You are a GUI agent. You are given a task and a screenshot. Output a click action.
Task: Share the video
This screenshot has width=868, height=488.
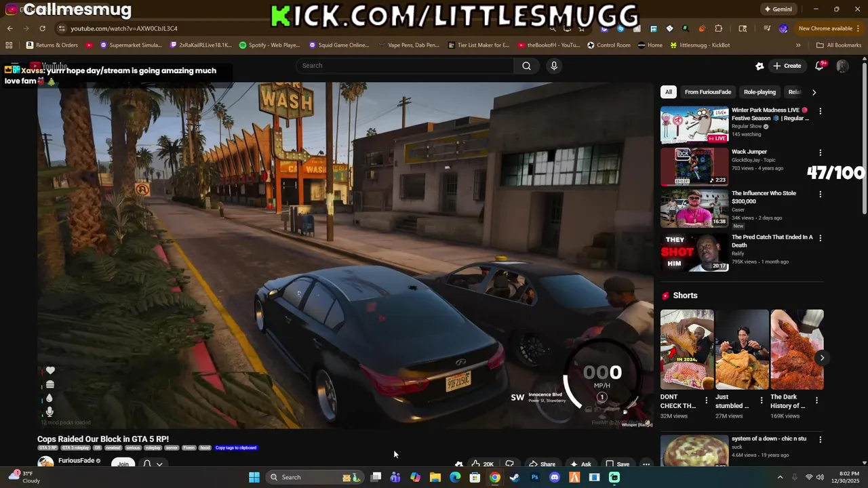tap(542, 464)
